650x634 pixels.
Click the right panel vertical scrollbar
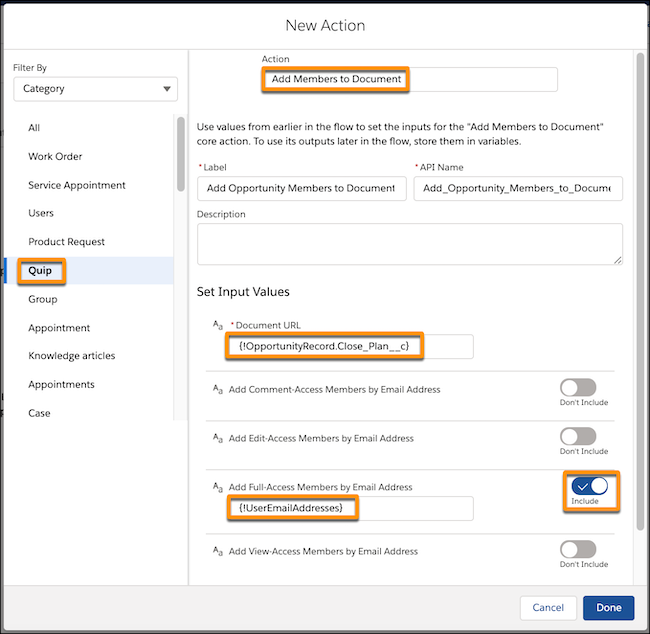coord(640,291)
